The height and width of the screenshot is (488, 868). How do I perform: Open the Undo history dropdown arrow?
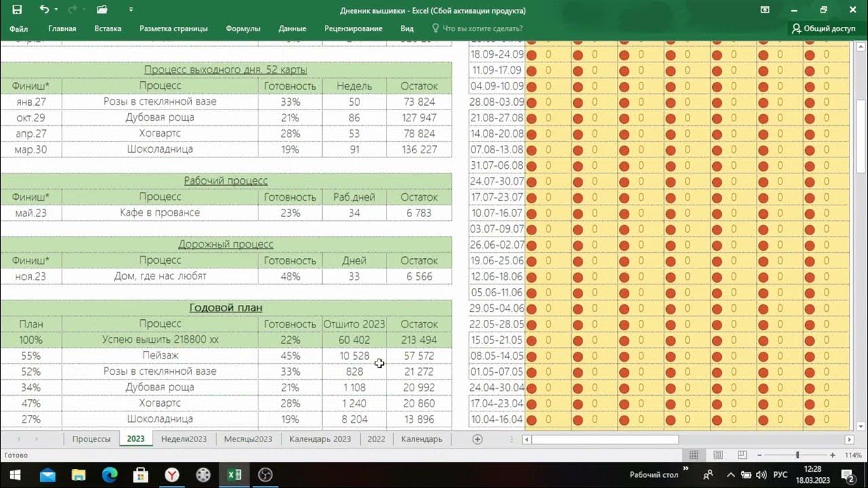pos(56,10)
